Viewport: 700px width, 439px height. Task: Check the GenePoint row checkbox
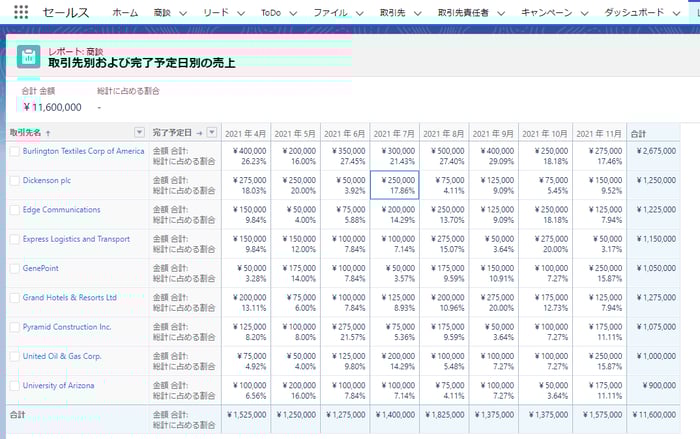tap(15, 269)
